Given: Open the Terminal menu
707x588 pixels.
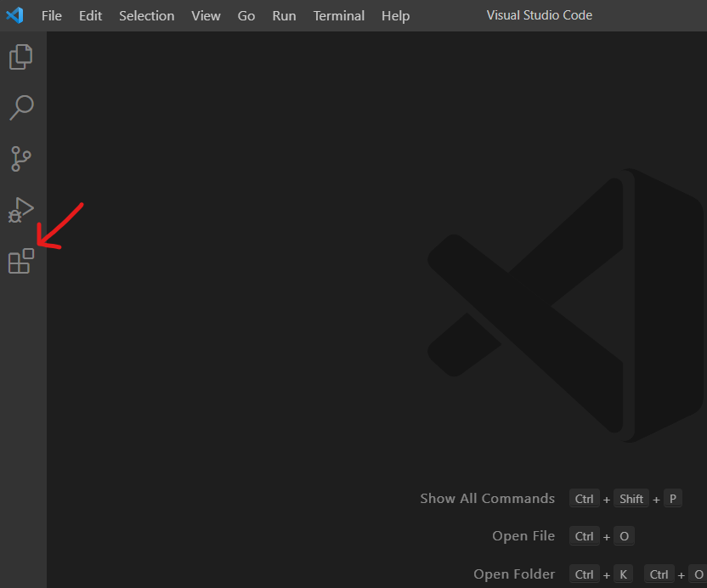Looking at the screenshot, I should 338,15.
